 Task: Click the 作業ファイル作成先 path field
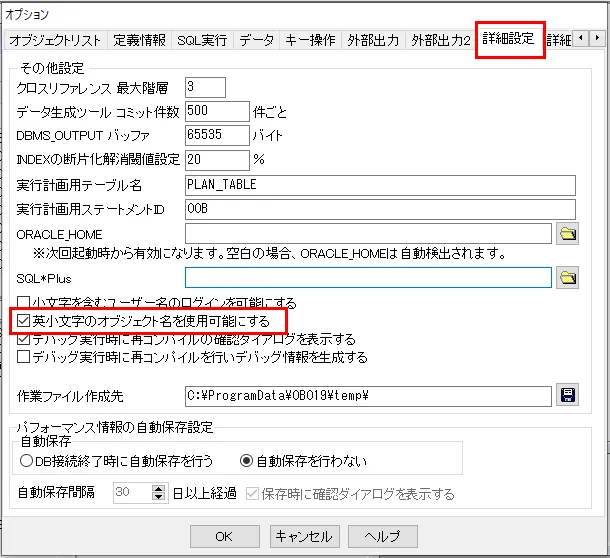368,396
